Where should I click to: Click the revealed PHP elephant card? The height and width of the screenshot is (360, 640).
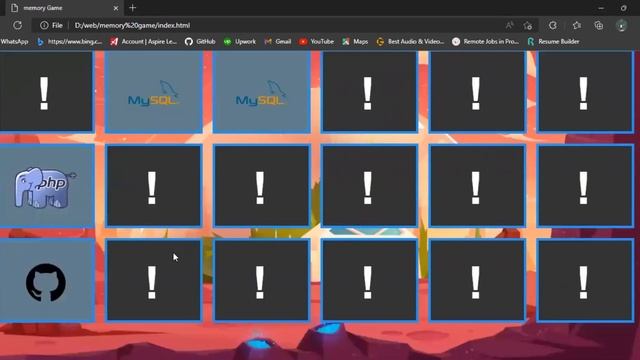point(47,186)
